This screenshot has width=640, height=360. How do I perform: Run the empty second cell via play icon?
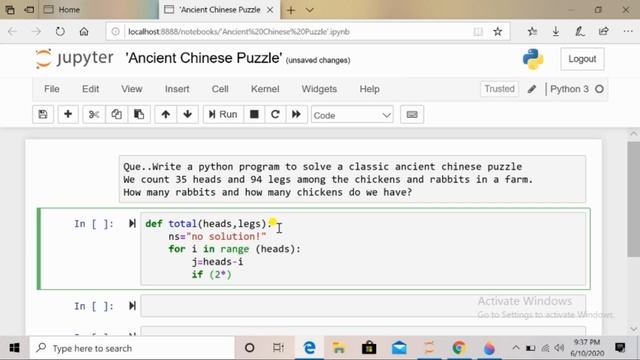coord(132,306)
